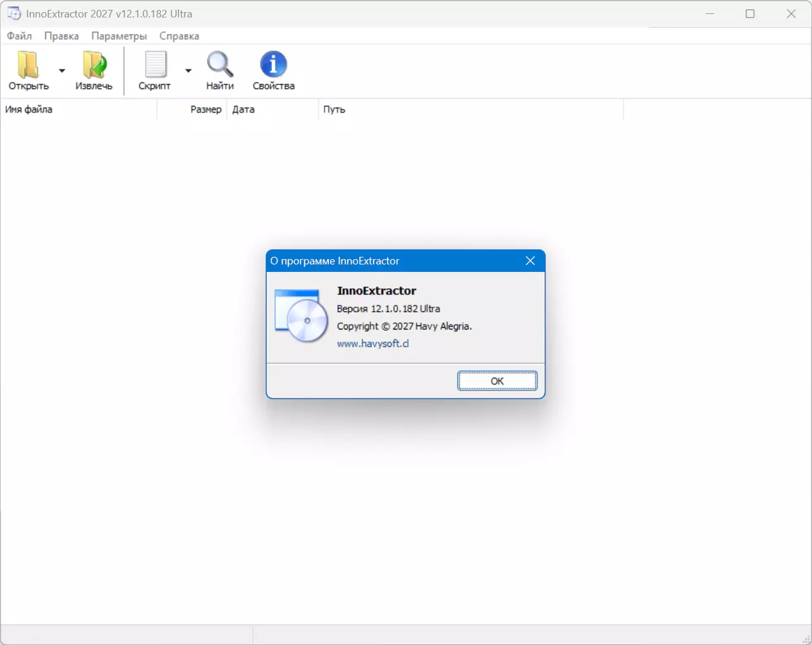Viewport: 812px width, 645px height.
Task: Click the Версия 12.1.0.182 Ultra text
Action: coord(388,309)
